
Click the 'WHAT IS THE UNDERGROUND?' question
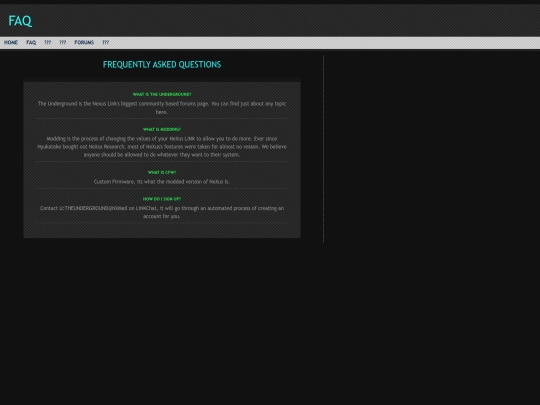point(162,94)
